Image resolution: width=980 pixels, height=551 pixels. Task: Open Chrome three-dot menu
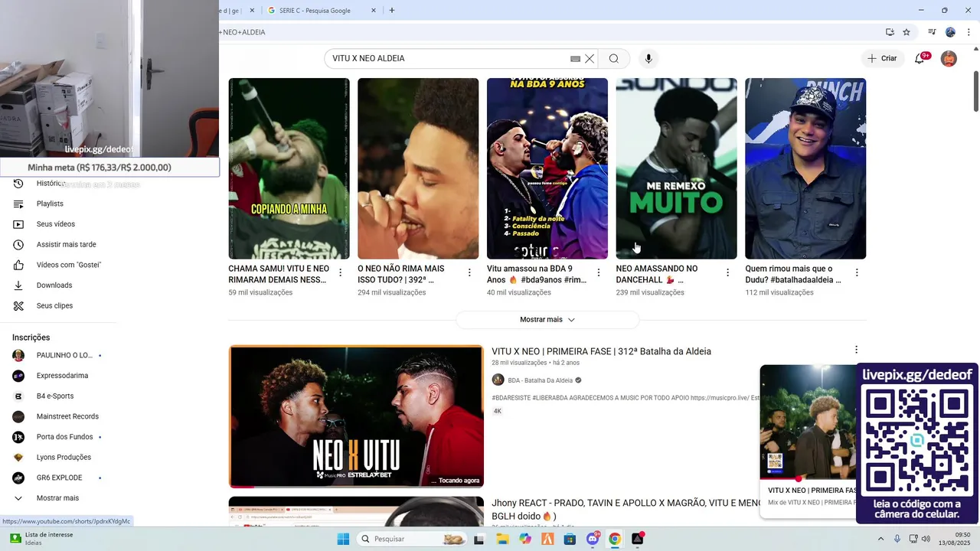coord(969,32)
